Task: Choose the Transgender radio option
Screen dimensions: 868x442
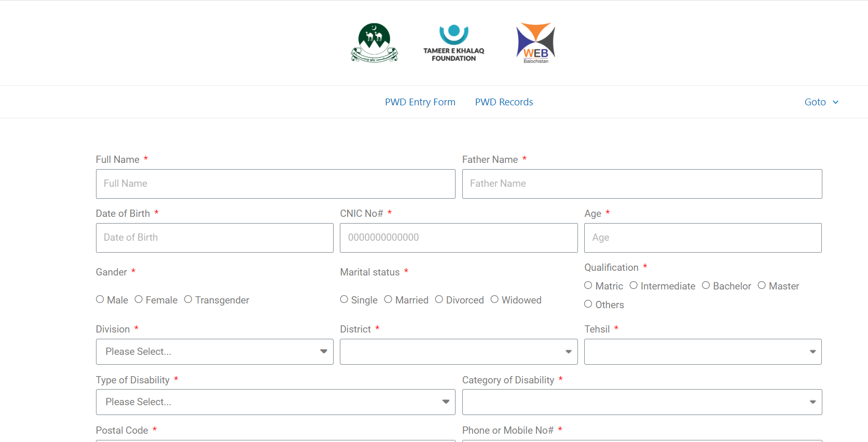Action: tap(188, 299)
